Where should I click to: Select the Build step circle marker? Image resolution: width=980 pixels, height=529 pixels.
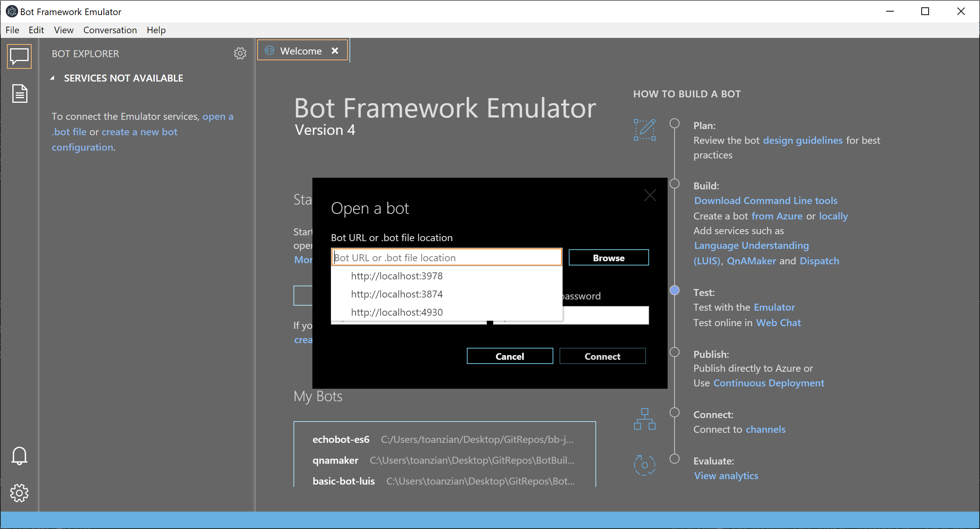675,184
